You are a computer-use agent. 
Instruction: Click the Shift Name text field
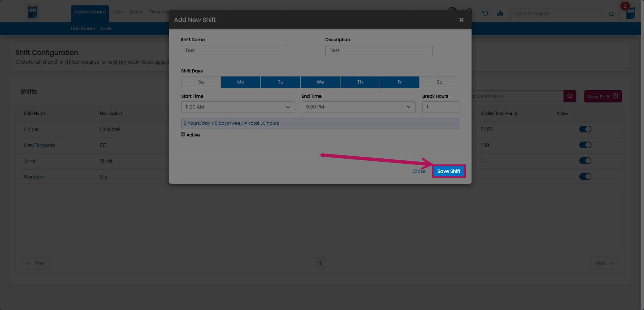click(234, 51)
